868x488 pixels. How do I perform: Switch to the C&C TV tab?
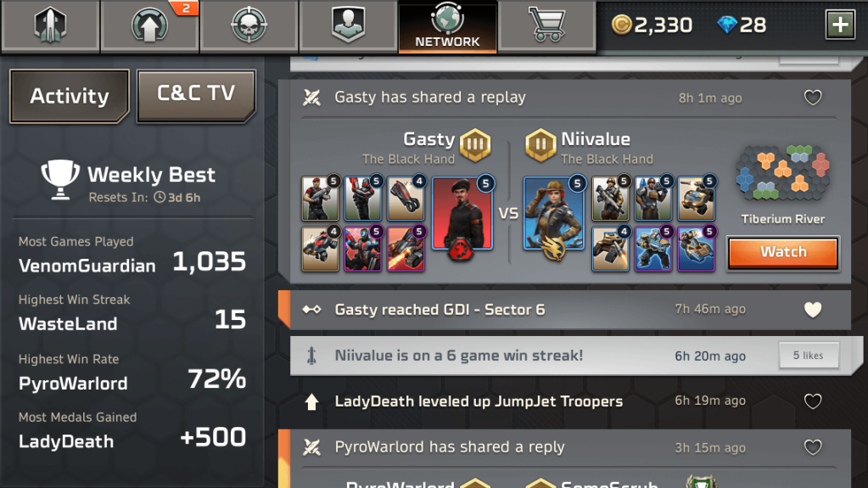pyautogui.click(x=196, y=95)
